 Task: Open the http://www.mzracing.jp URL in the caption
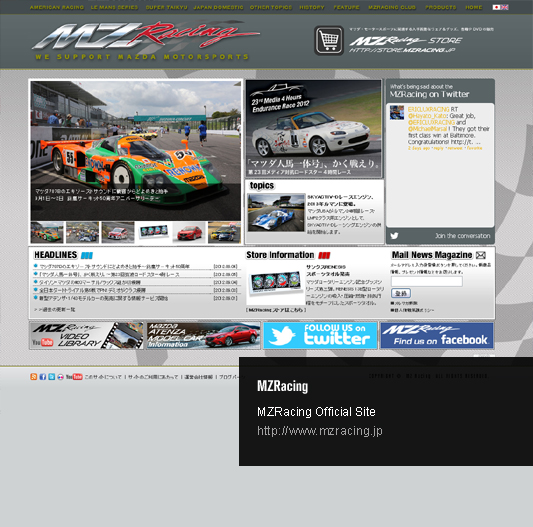(320, 431)
